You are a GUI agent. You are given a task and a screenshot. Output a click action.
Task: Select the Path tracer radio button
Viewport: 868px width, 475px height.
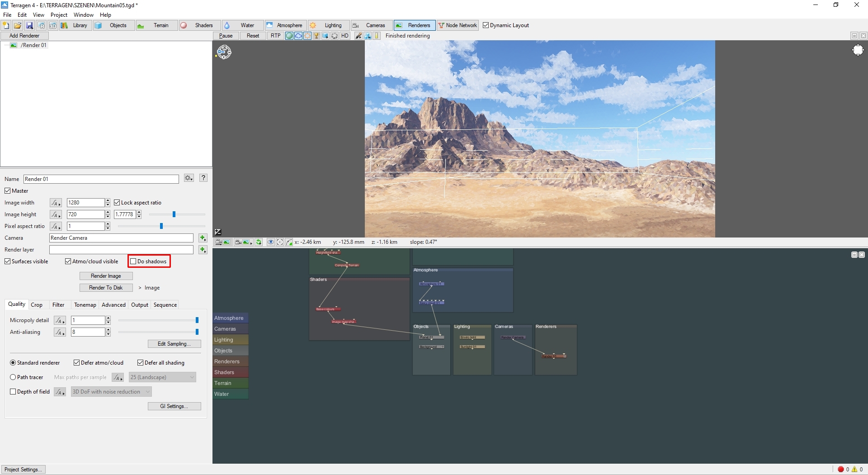click(13, 377)
